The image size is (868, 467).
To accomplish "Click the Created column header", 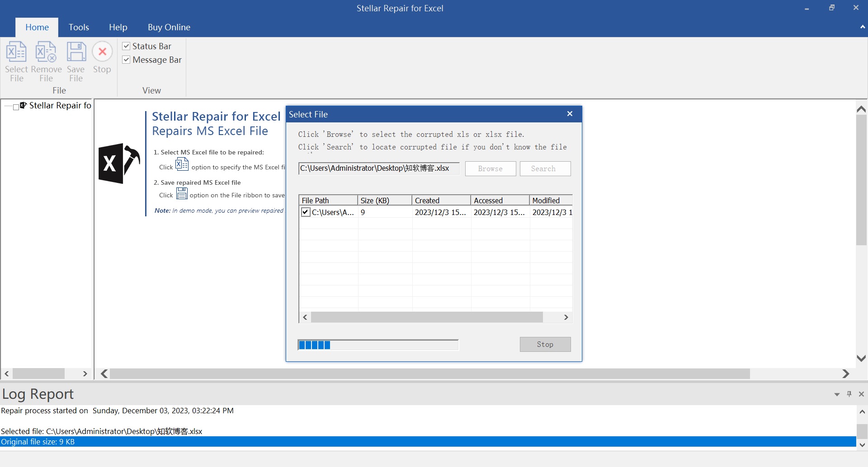I will 442,200.
